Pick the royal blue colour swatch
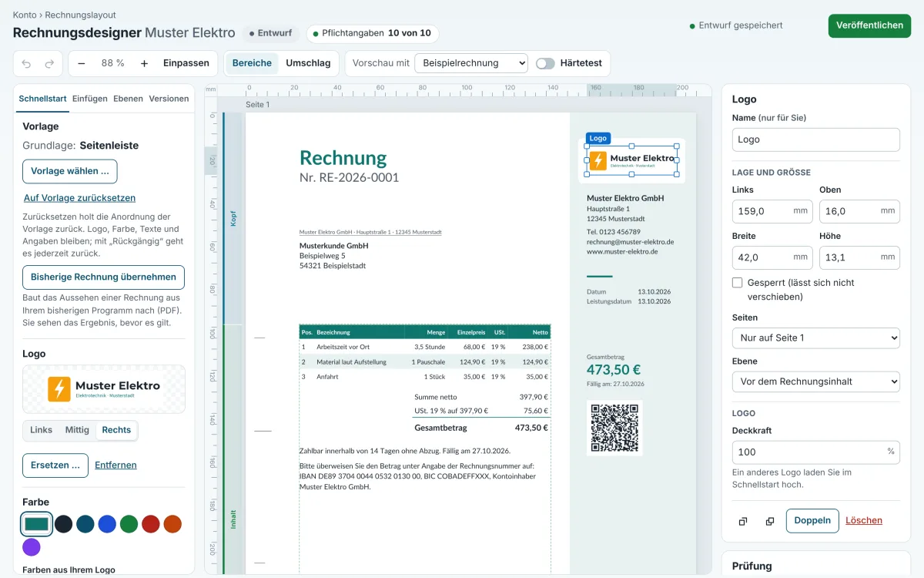Screen dimensions: 924x578 click(x=107, y=524)
